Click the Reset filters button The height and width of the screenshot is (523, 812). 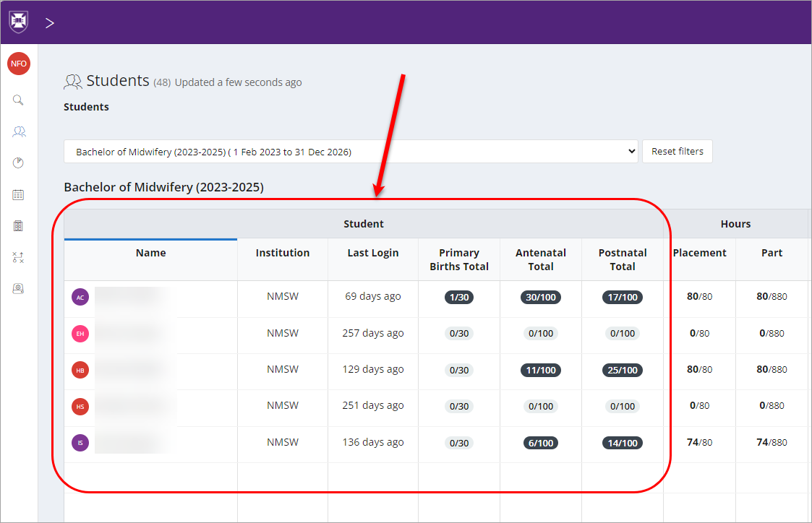(x=677, y=151)
